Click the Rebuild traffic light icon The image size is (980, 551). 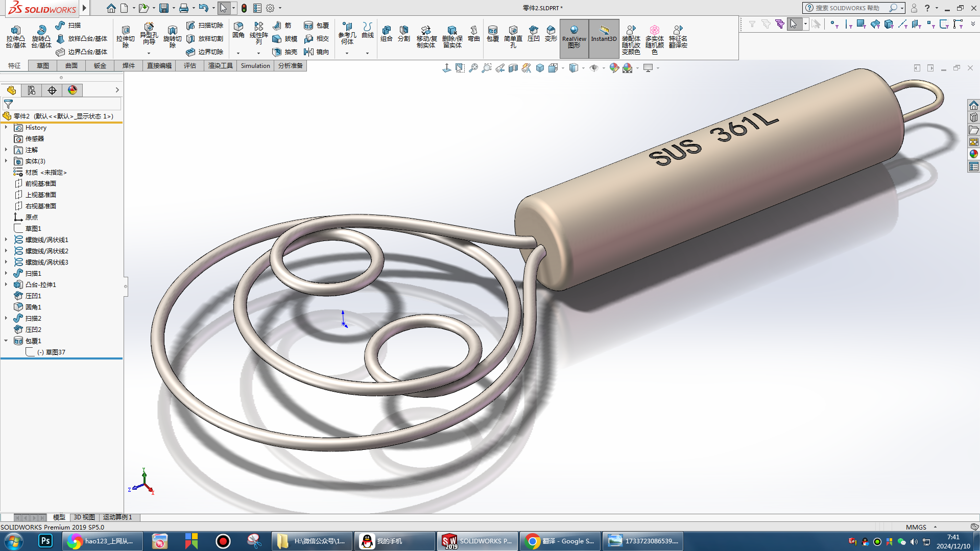click(x=244, y=8)
